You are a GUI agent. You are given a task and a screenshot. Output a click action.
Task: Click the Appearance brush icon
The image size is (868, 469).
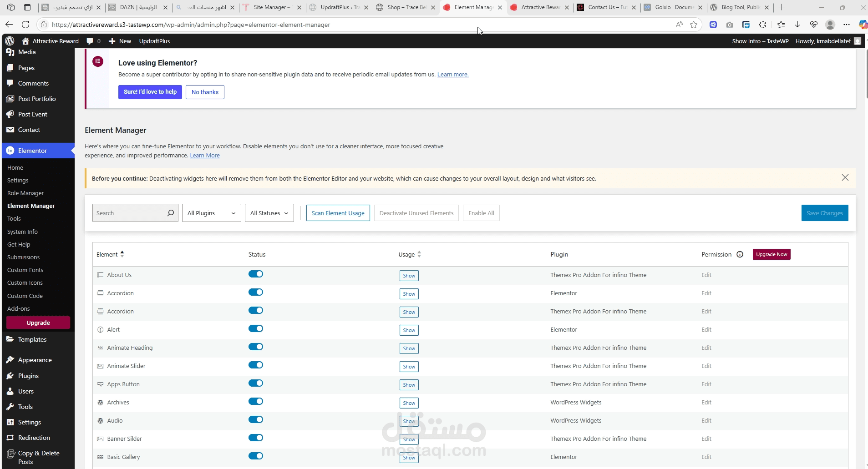point(10,360)
